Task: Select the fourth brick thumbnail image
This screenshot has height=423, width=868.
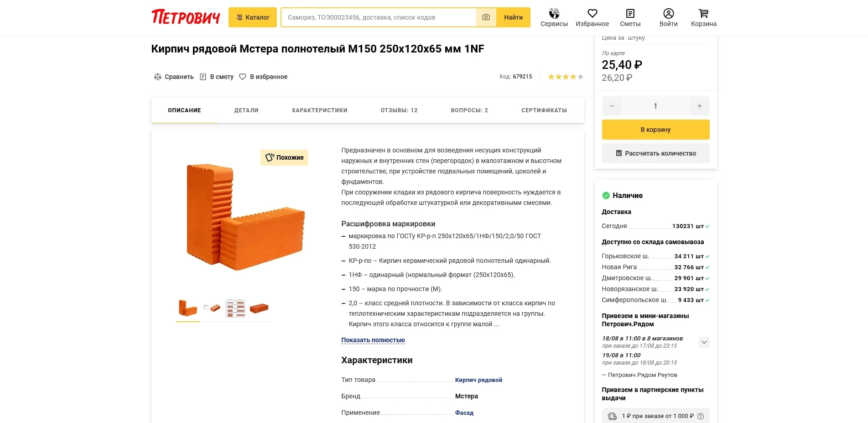Action: [x=259, y=308]
